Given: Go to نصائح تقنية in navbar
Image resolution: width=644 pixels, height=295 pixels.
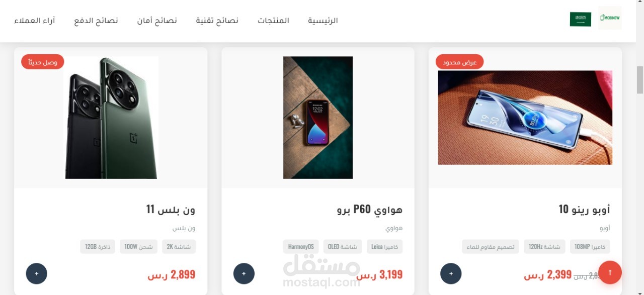Looking at the screenshot, I should (217, 21).
